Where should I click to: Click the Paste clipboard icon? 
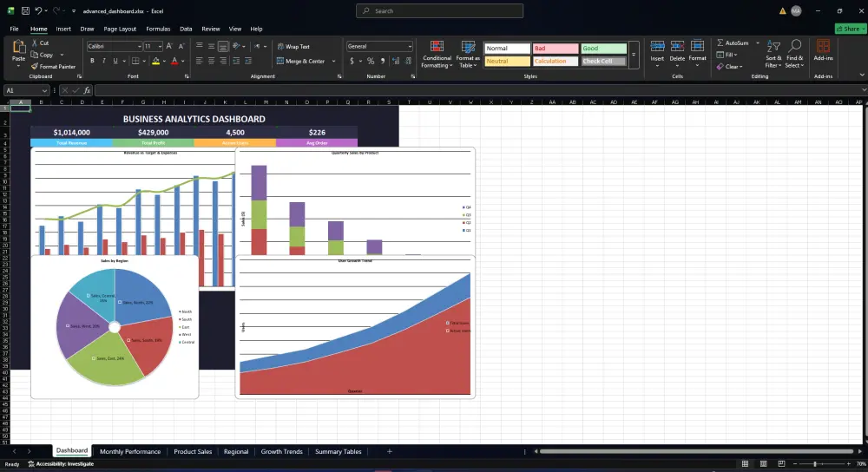coord(19,47)
